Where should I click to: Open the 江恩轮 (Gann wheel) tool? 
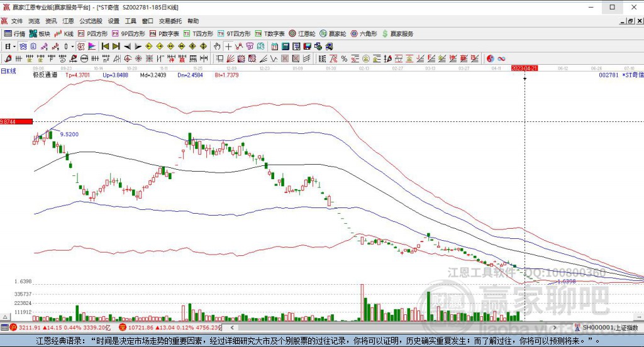point(302,34)
